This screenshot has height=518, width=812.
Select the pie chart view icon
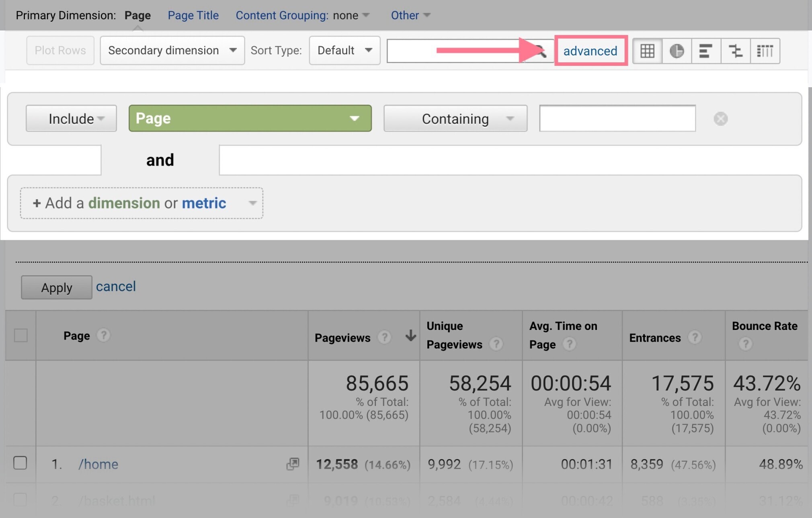pyautogui.click(x=677, y=50)
